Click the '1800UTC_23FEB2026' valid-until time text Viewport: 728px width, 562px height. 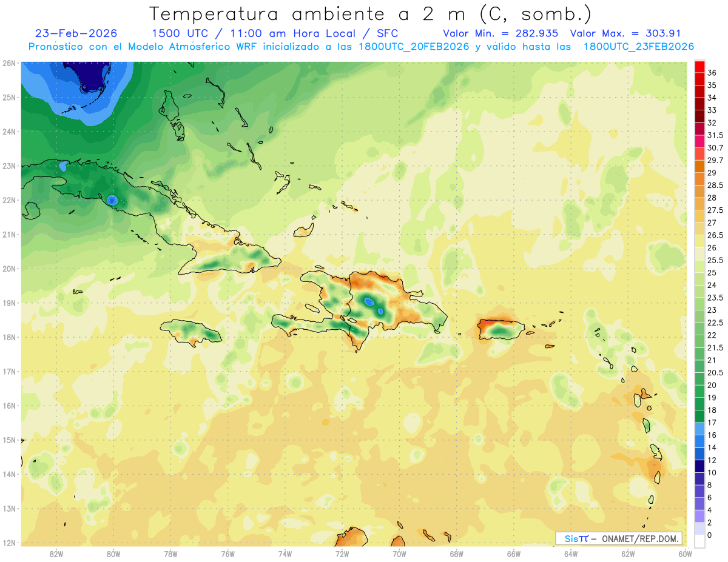(x=638, y=47)
